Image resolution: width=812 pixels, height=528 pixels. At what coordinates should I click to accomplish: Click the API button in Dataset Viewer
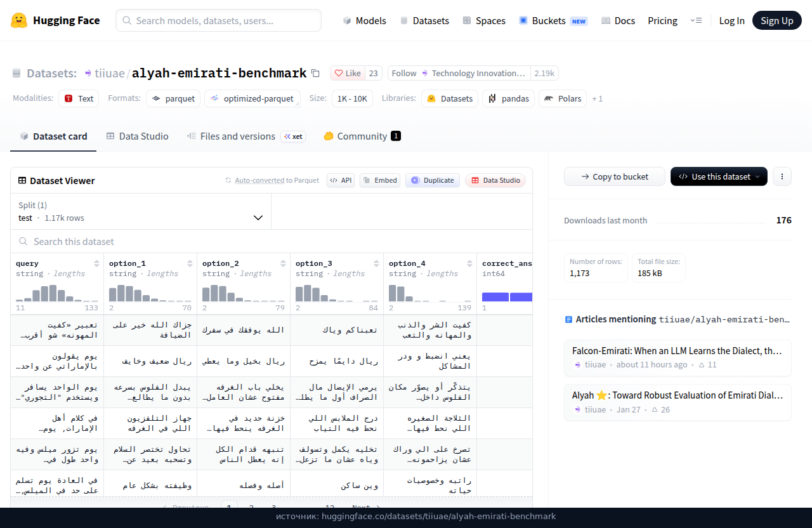[x=341, y=180]
